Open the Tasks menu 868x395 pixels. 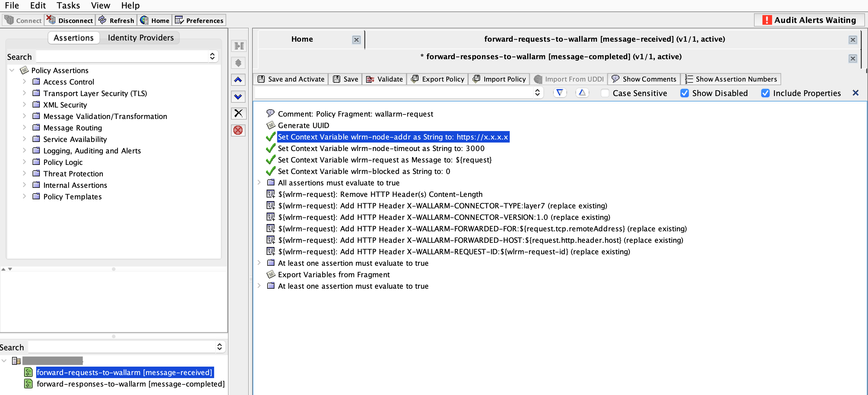[68, 5]
